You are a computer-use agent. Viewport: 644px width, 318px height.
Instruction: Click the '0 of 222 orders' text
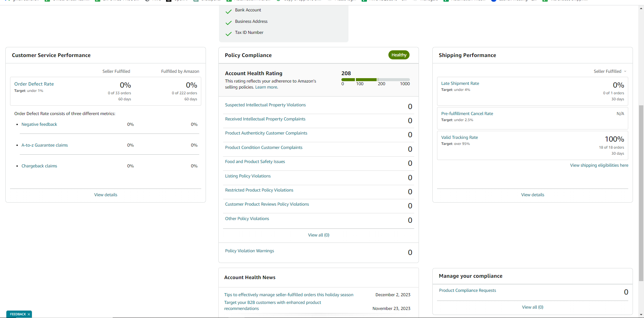184,93
